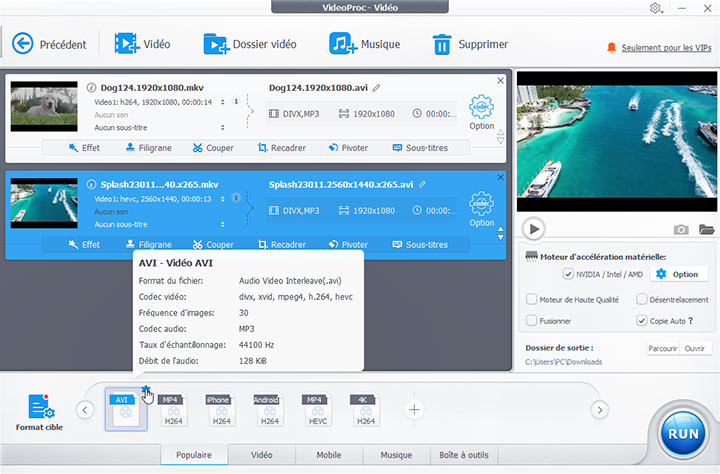Select the Dog124 dog thumbnail

[x=44, y=107]
